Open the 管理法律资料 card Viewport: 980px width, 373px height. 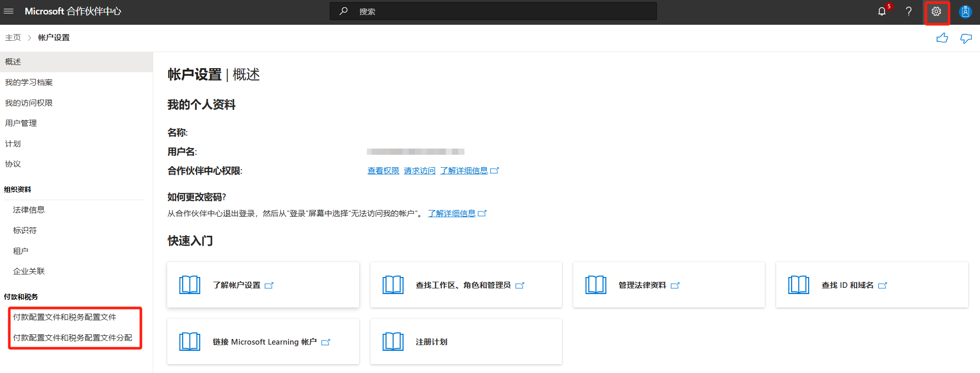click(x=669, y=285)
